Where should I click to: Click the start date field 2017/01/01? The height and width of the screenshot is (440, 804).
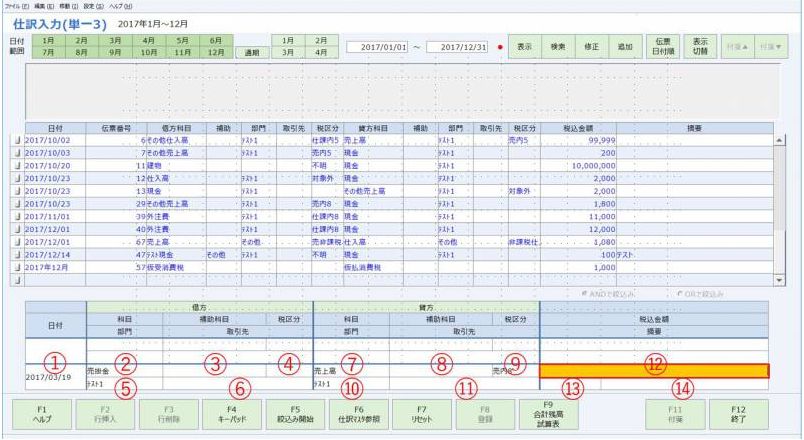pos(377,47)
